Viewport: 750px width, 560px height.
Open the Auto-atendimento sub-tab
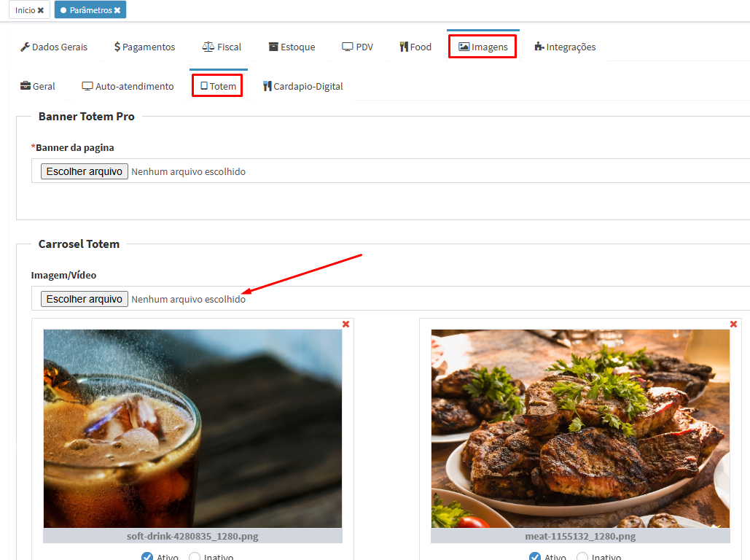[128, 86]
